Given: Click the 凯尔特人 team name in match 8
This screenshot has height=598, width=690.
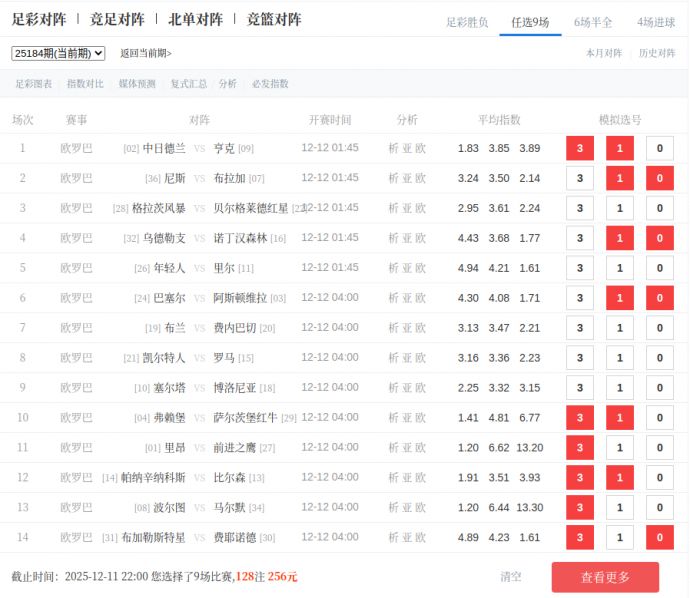Looking at the screenshot, I should pyautogui.click(x=164, y=358).
